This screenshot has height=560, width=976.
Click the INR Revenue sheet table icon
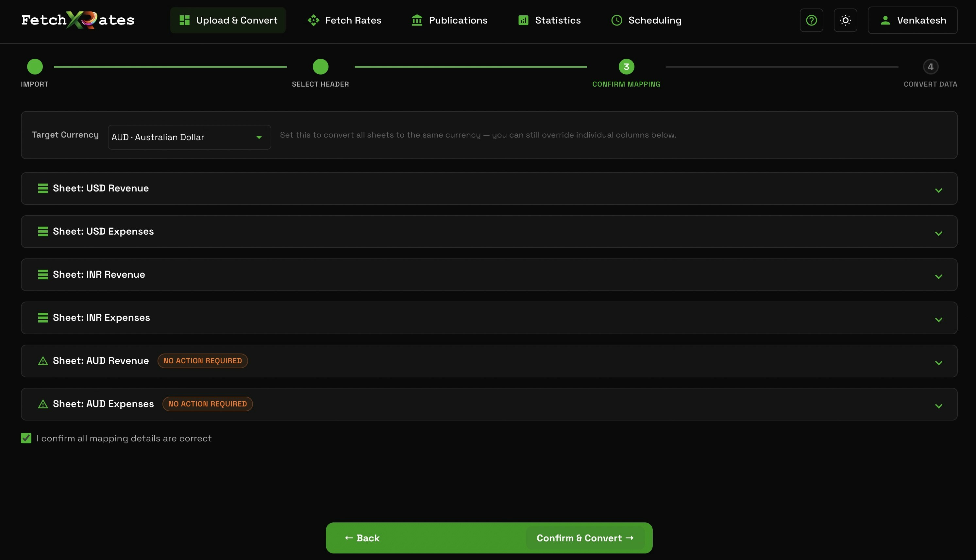click(x=43, y=274)
